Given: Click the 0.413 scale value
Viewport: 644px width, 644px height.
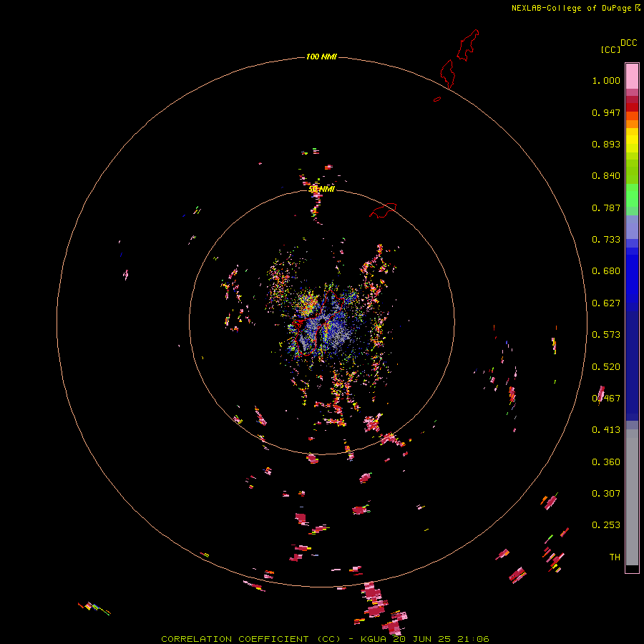Looking at the screenshot, I should [x=606, y=430].
